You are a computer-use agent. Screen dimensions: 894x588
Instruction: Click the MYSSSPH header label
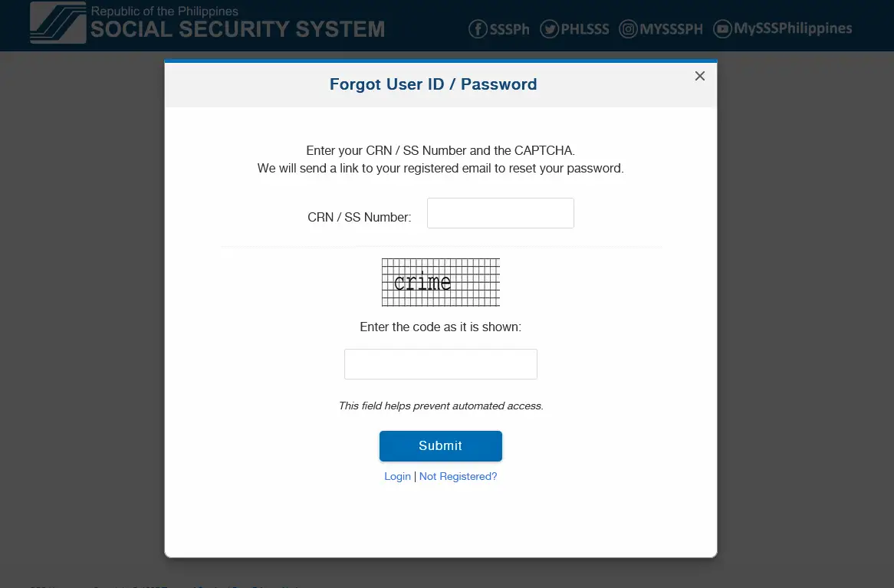coord(669,29)
